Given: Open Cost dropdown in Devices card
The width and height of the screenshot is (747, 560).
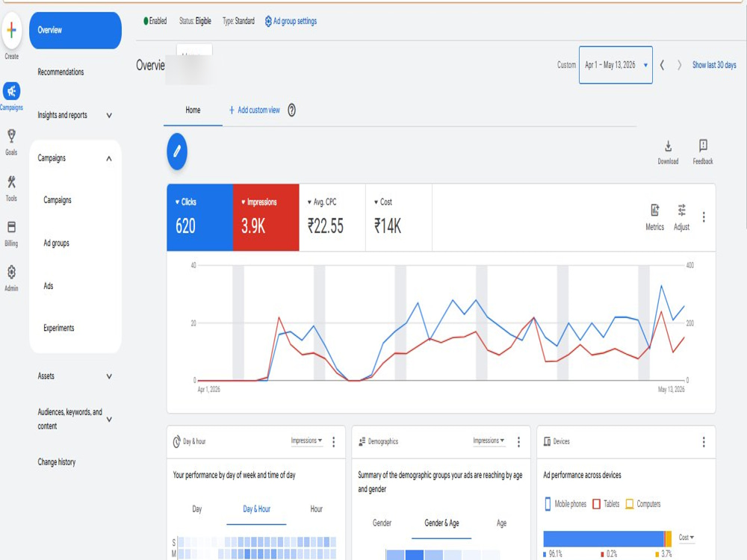Looking at the screenshot, I should (x=686, y=537).
